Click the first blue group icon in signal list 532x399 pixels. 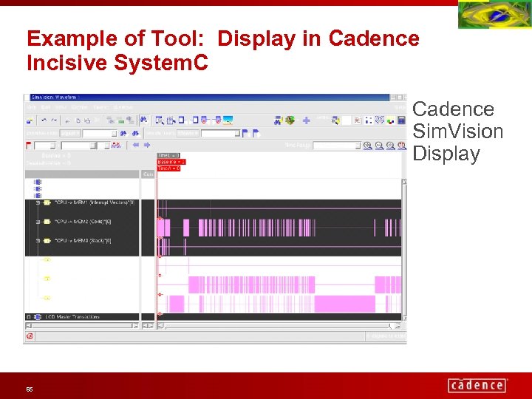[x=38, y=183]
